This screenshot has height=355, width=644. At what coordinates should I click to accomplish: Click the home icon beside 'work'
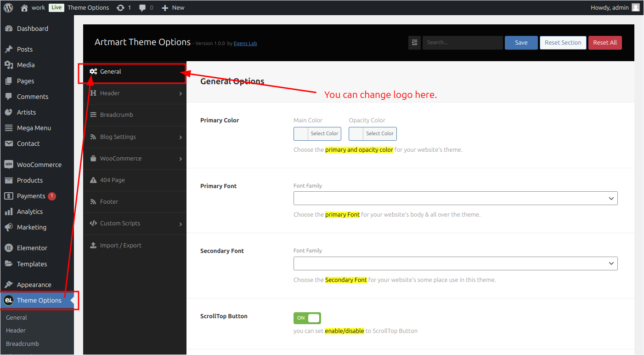pos(24,7)
